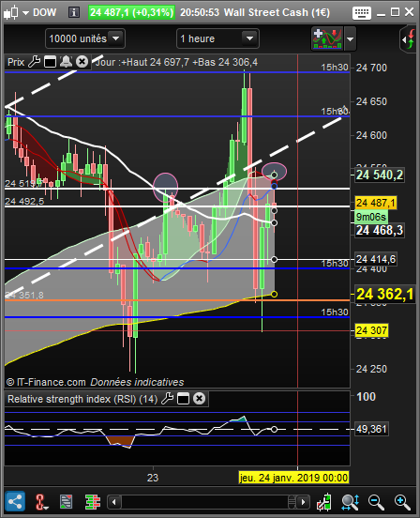This screenshot has width=420, height=518.
Task: Select the 24 468,3 price axis label
Action: [379, 230]
